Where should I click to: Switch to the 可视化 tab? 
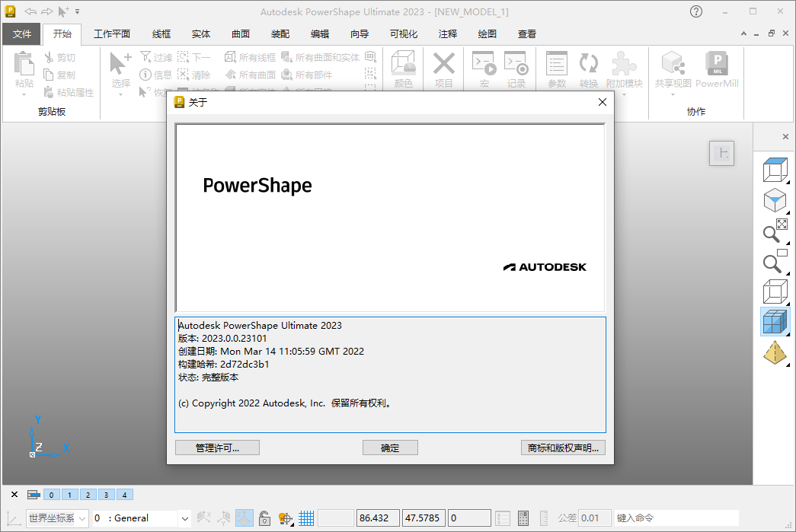pos(404,34)
